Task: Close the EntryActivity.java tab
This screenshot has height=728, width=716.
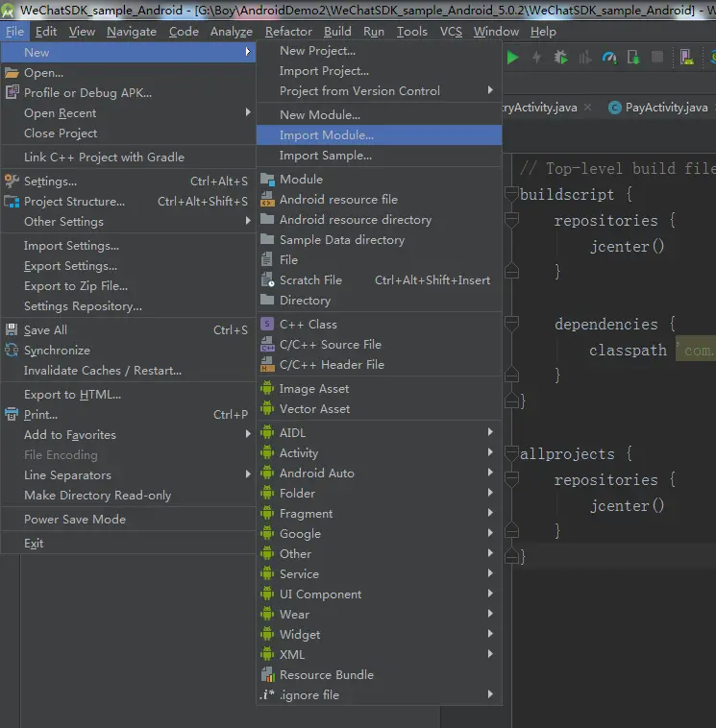Action: (588, 108)
